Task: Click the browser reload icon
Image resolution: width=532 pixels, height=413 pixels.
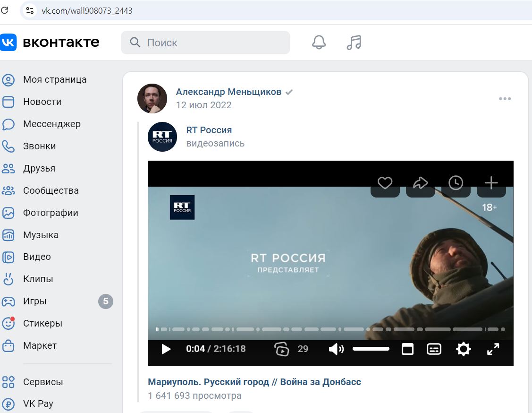Action: pyautogui.click(x=4, y=10)
